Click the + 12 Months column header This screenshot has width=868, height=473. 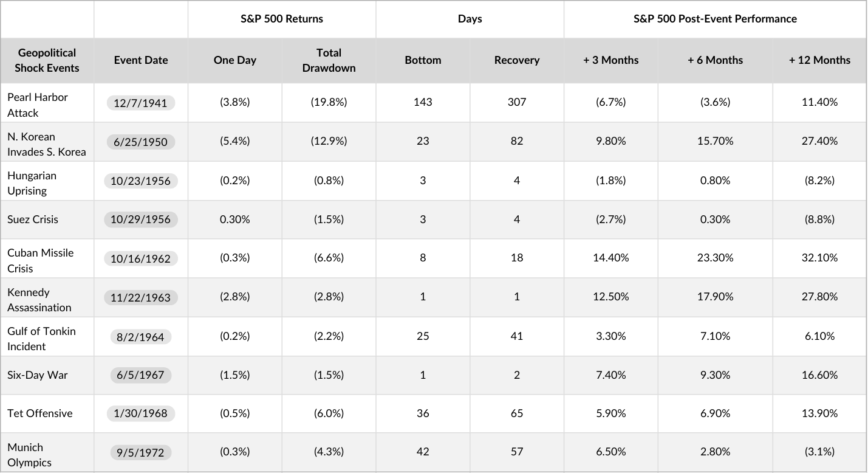819,60
